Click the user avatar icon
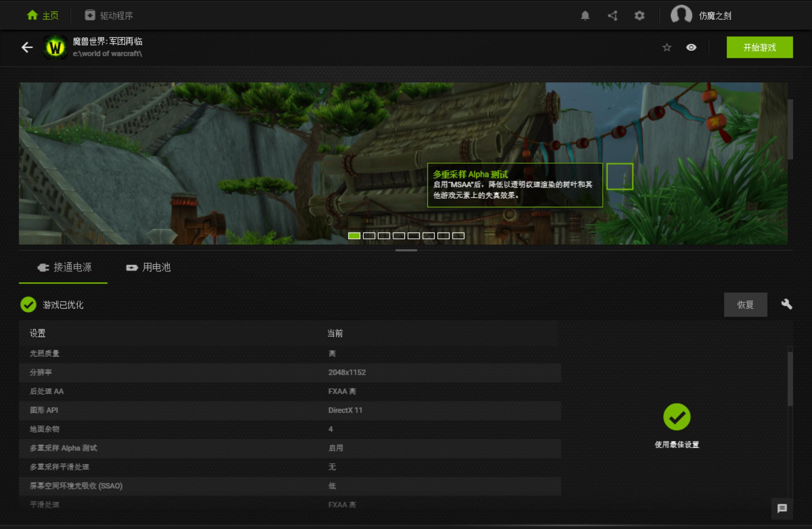The width and height of the screenshot is (812, 529). coord(681,15)
